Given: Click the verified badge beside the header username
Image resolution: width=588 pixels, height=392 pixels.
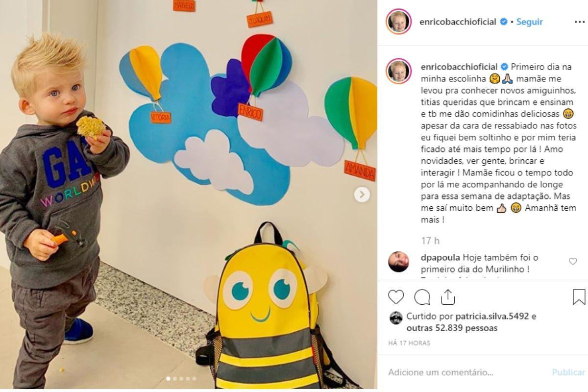Looking at the screenshot, I should click(x=503, y=22).
